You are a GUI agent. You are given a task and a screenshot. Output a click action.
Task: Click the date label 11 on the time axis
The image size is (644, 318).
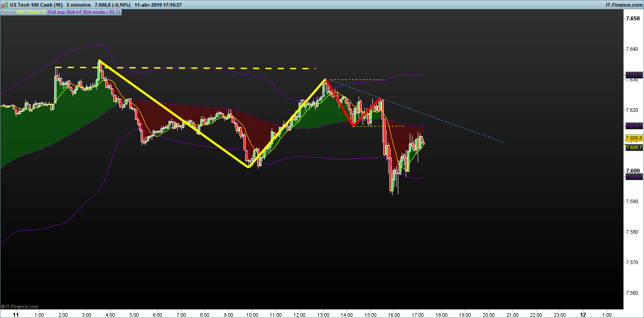16,315
